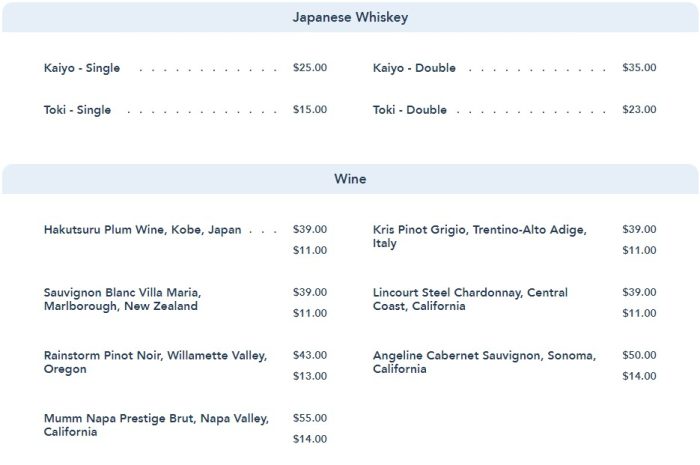Click the $35.00 Kaiyo Double price
The height and width of the screenshot is (465, 700).
639,68
